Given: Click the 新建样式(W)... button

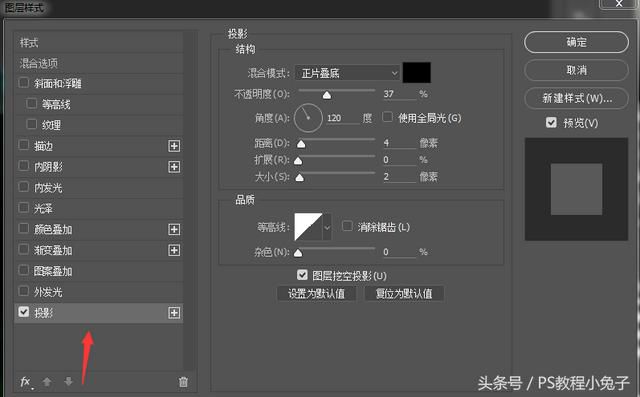Looking at the screenshot, I should (x=576, y=98).
